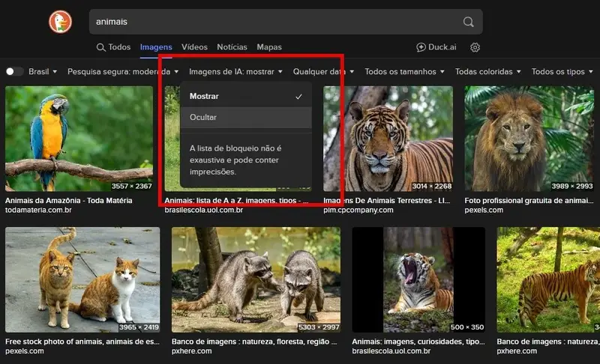Viewport: 600px width, 364px height.
Task: Expand the Todas coloridas color filter
Action: click(x=488, y=72)
